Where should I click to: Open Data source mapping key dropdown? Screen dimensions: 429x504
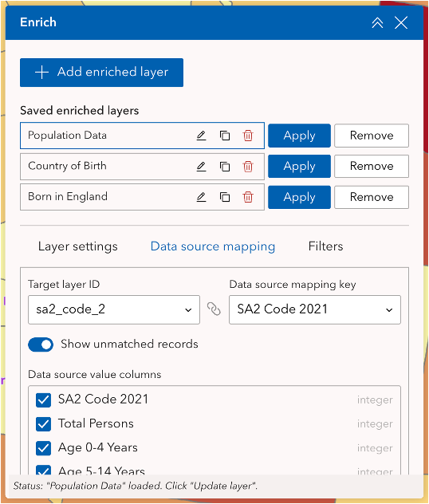point(315,310)
